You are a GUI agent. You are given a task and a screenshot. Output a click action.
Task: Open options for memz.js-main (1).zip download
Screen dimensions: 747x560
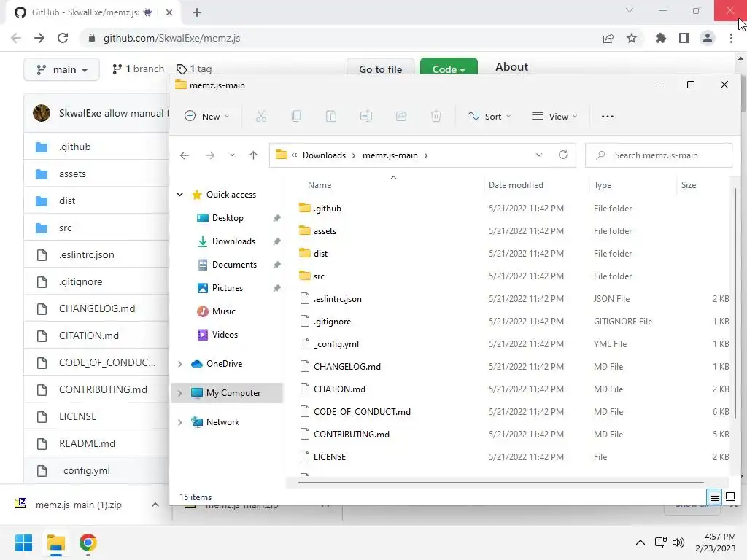tap(155, 505)
